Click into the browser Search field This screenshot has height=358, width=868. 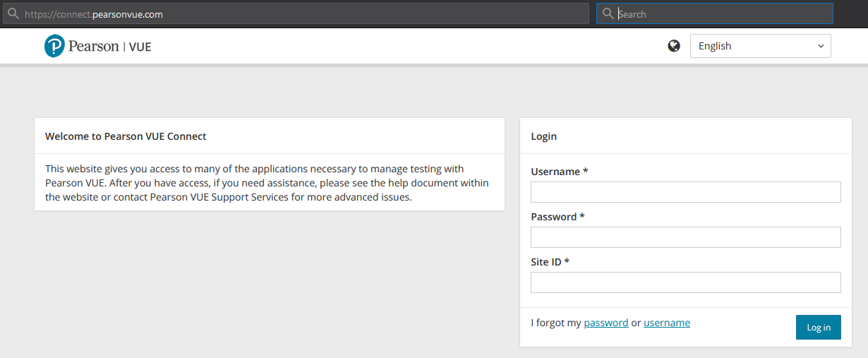pyautogui.click(x=715, y=14)
